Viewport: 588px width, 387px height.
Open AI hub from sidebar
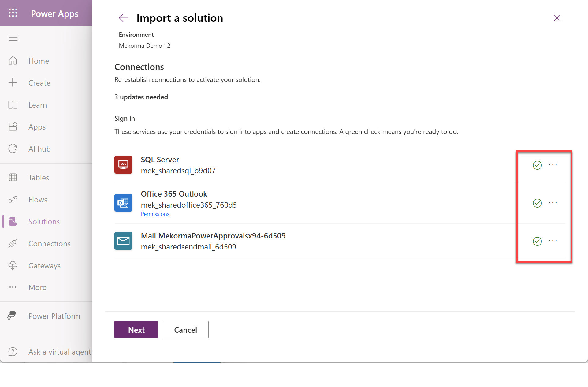[x=39, y=149]
